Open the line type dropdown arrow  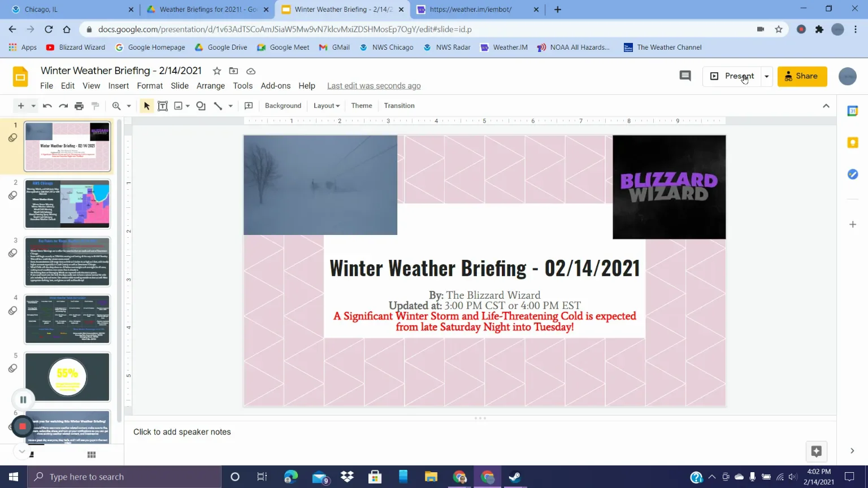pyautogui.click(x=231, y=106)
